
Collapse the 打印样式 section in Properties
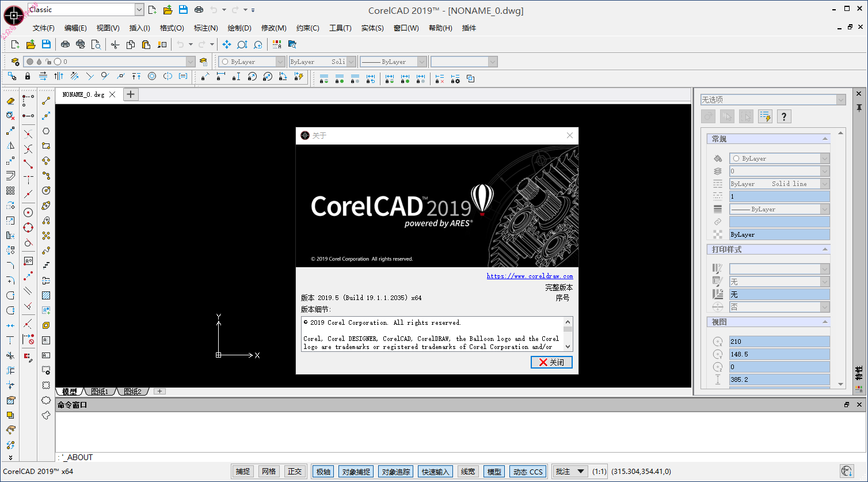click(825, 249)
